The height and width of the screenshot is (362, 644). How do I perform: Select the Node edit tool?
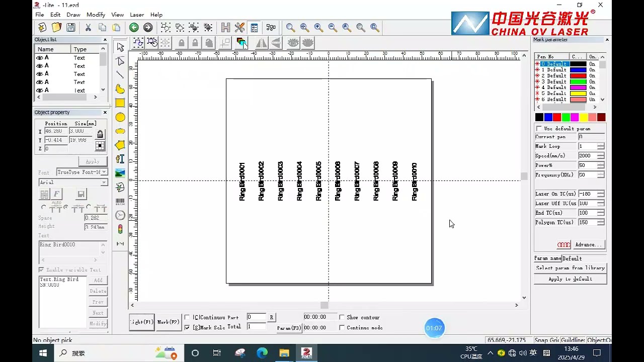tap(120, 61)
